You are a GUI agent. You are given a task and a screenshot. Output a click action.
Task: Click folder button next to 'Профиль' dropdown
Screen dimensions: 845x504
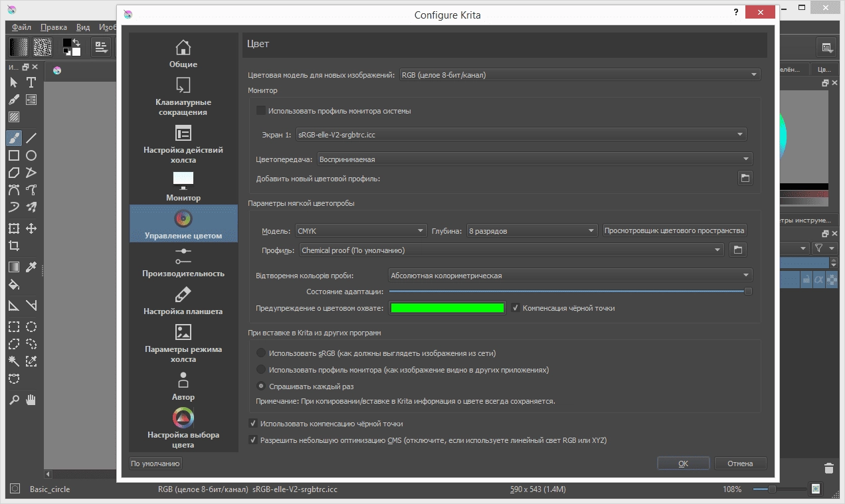737,250
